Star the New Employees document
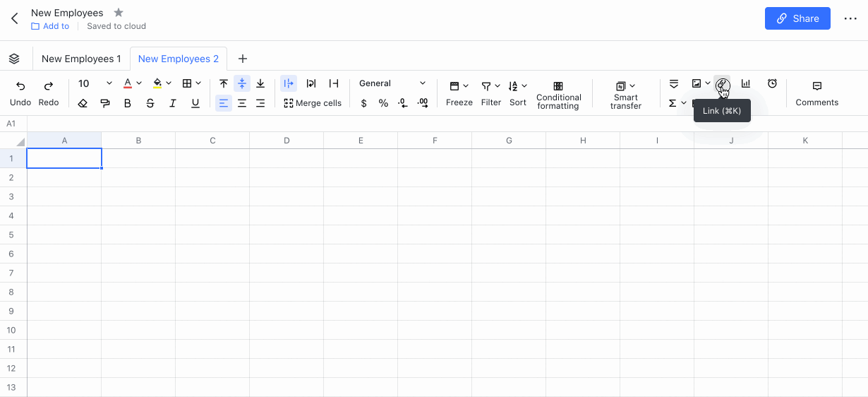868x397 pixels. coord(119,13)
